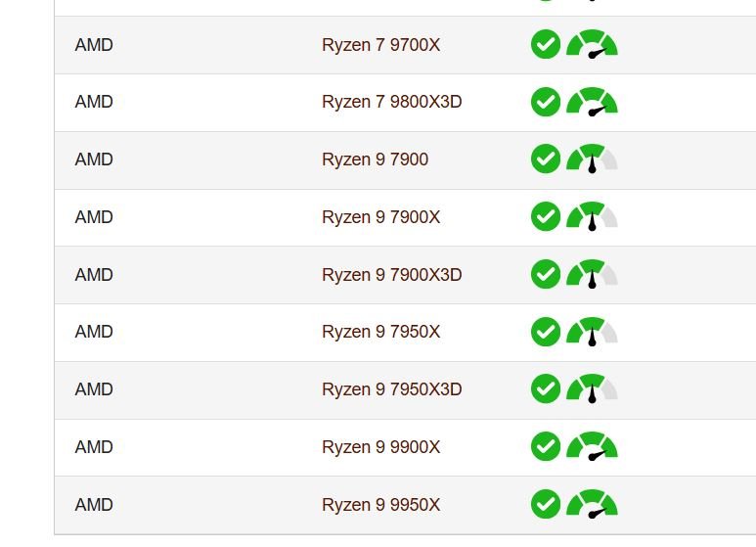Click the gauge icon for Ryzen 9 7950X
This screenshot has width=756, height=547.
(x=592, y=332)
